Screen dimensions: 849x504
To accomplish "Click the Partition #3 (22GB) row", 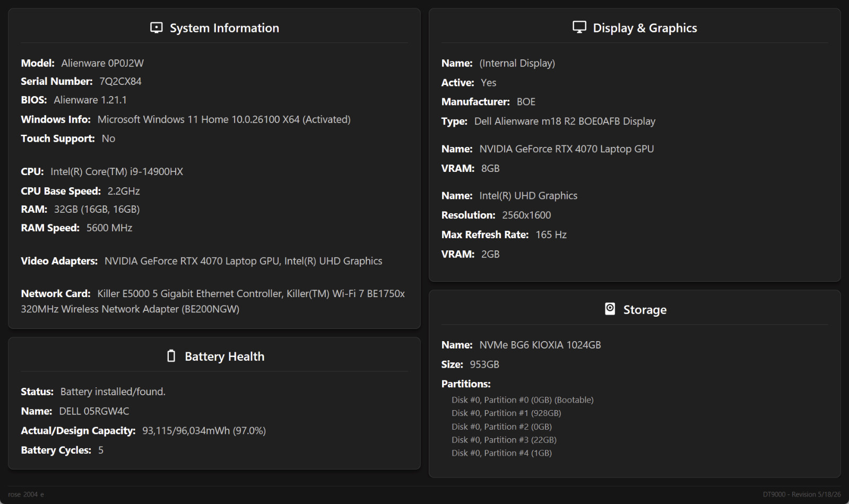I will point(504,440).
